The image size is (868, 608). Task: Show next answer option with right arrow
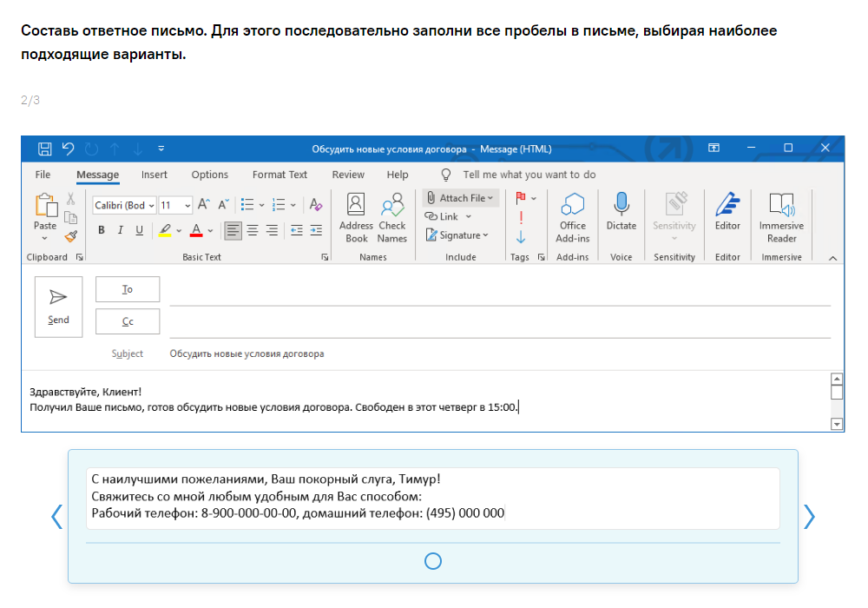809,517
